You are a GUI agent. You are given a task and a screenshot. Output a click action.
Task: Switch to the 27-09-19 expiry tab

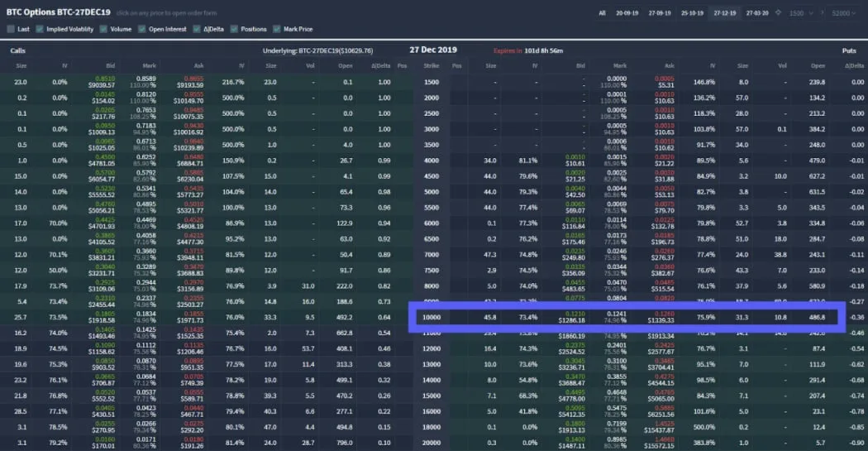[660, 12]
